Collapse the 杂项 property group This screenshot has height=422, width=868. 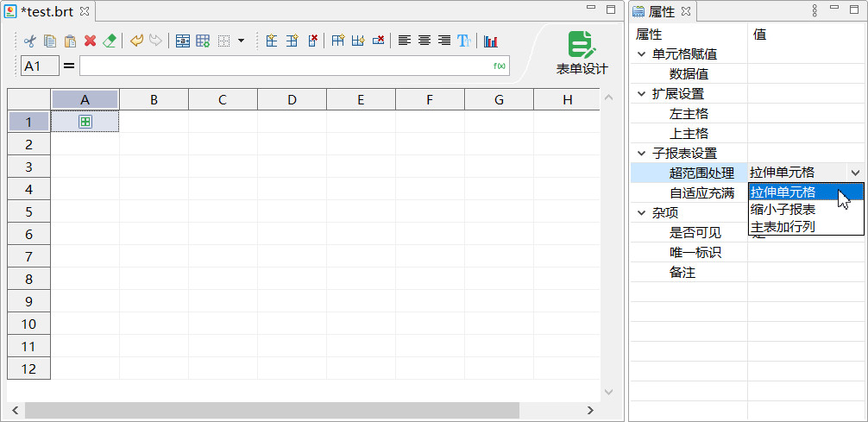[641, 213]
